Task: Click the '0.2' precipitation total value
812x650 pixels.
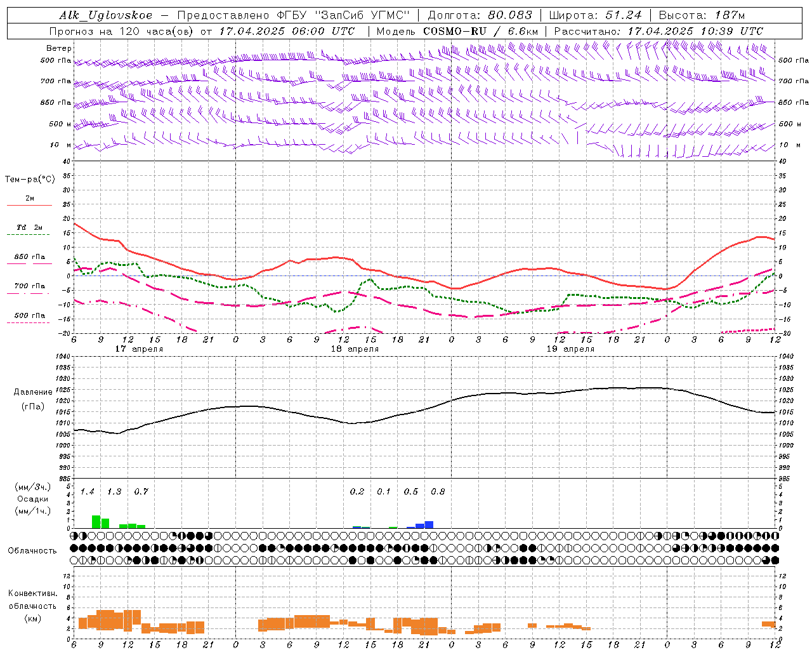Action: 357,491
